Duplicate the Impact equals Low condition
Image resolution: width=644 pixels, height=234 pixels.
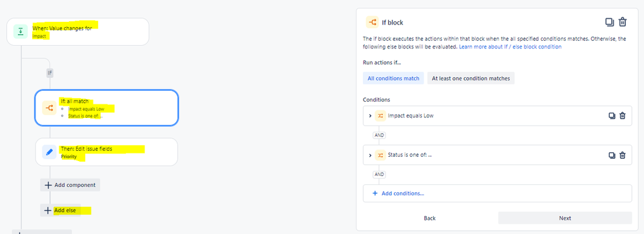[x=612, y=116]
